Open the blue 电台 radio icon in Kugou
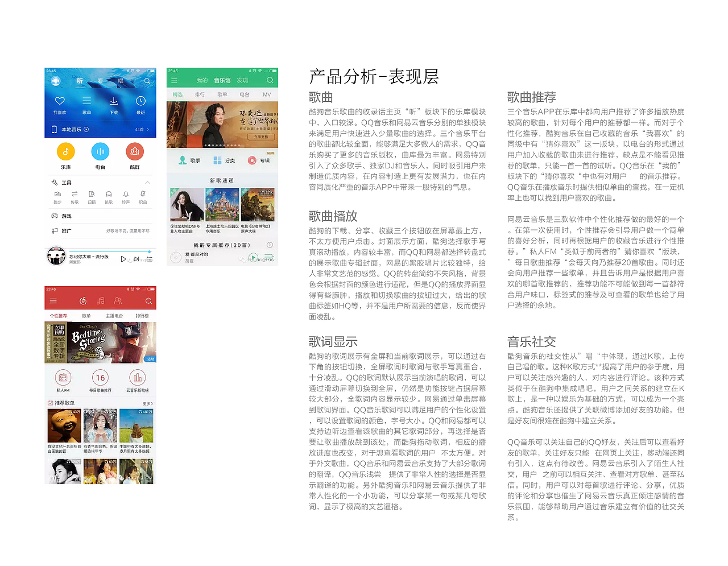Viewport: 728px width, 566px height. [x=100, y=151]
